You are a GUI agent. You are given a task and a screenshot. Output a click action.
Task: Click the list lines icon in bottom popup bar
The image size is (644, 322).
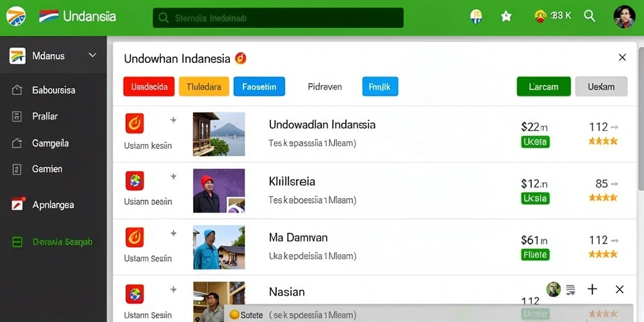point(570,289)
